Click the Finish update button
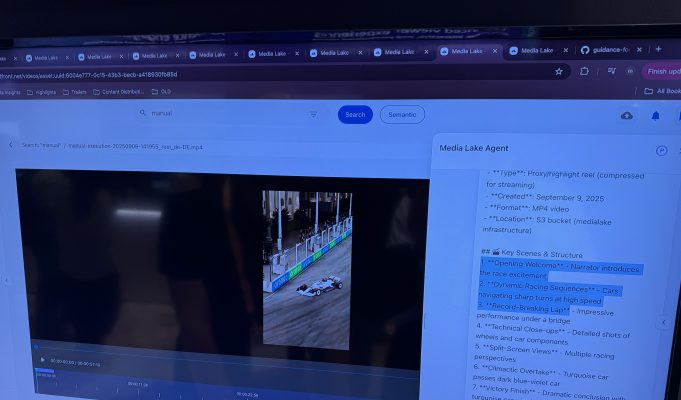This screenshot has width=681, height=400. tap(663, 71)
